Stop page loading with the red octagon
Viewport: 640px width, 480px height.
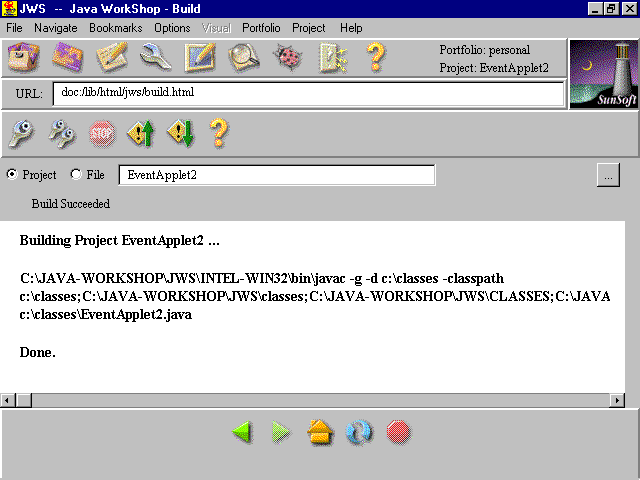coord(398,432)
